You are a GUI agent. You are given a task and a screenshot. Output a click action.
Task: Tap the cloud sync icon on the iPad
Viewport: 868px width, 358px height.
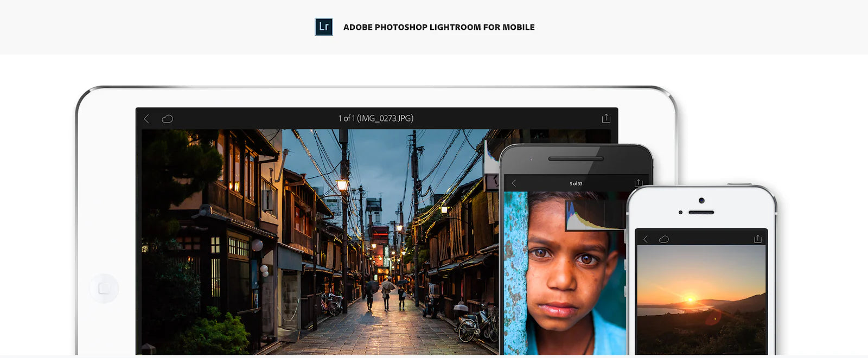(x=167, y=119)
